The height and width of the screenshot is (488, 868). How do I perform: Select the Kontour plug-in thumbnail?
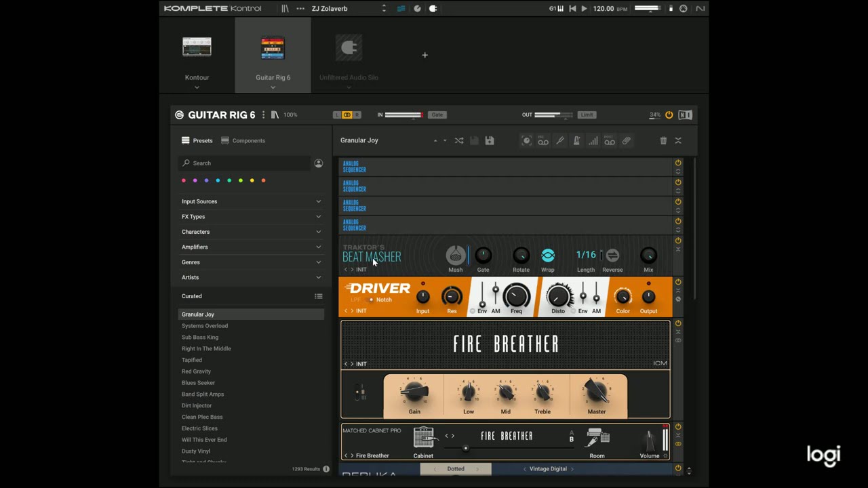pos(197,47)
